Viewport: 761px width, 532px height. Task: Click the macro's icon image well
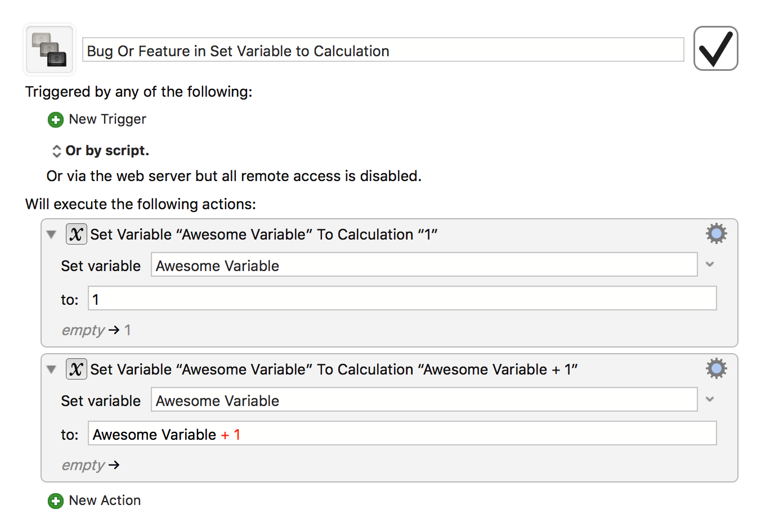49,49
